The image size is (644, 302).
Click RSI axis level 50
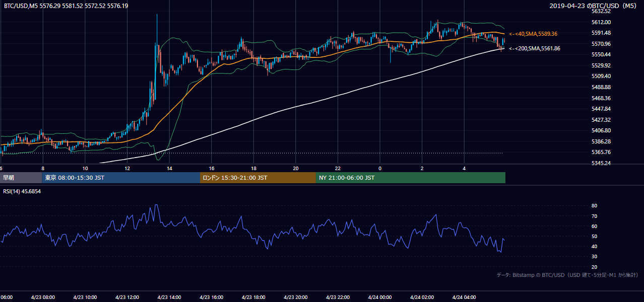(x=594, y=236)
